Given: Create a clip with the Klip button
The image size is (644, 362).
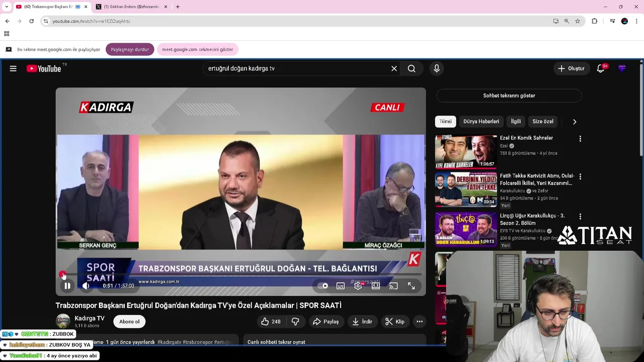Looking at the screenshot, I should 395,321.
